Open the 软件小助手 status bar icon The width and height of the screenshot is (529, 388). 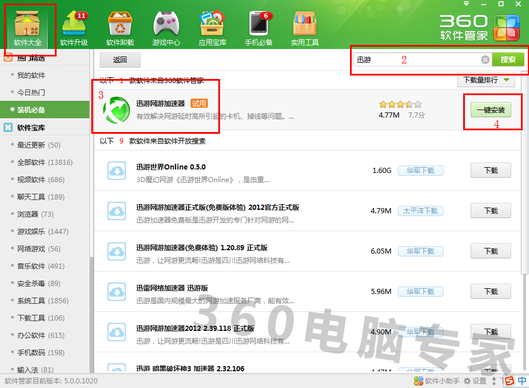[437, 381]
